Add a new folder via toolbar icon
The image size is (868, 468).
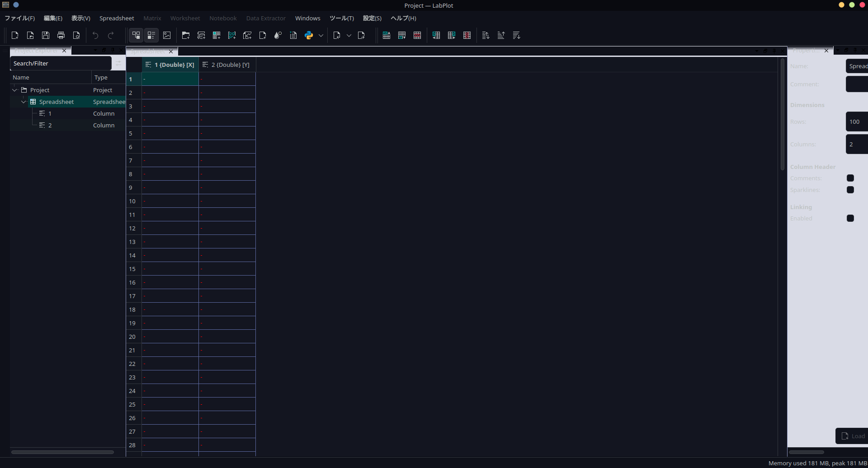pos(186,35)
